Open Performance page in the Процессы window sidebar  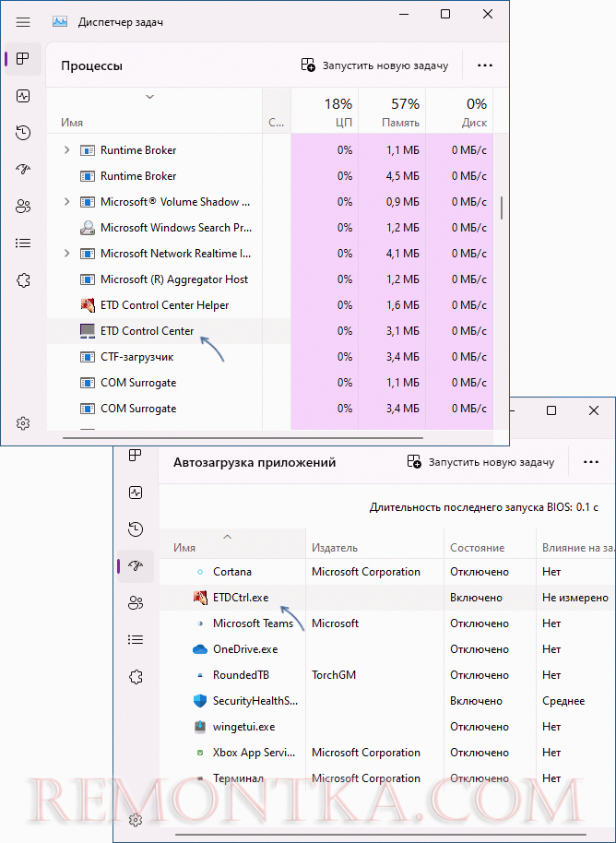click(x=23, y=96)
